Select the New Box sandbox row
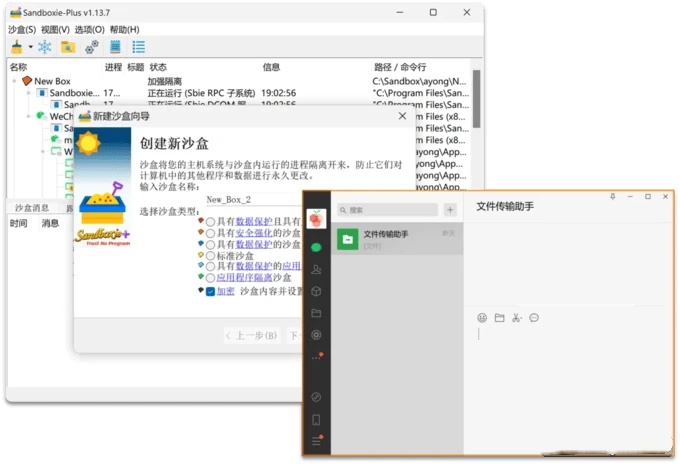680x464 pixels. coord(52,81)
